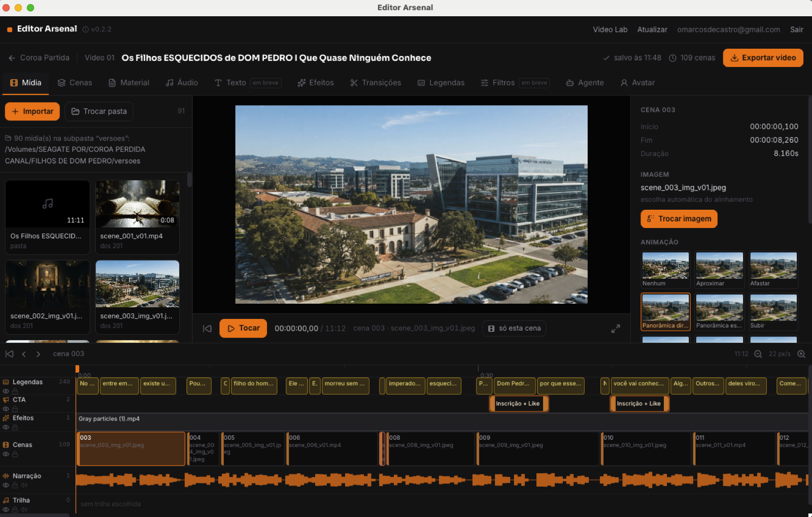Viewport: 812px width, 517px height.
Task: Go to previous scene chevron in timeline
Action: click(x=24, y=354)
